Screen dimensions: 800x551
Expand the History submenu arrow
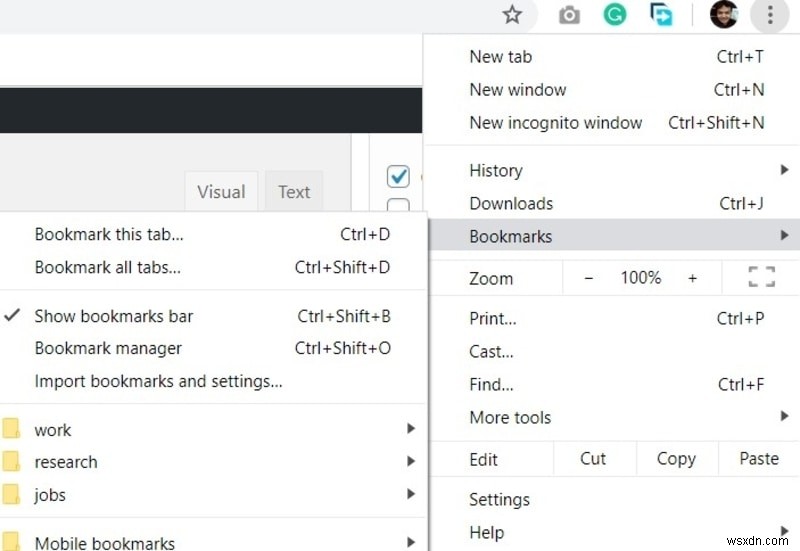pos(784,170)
